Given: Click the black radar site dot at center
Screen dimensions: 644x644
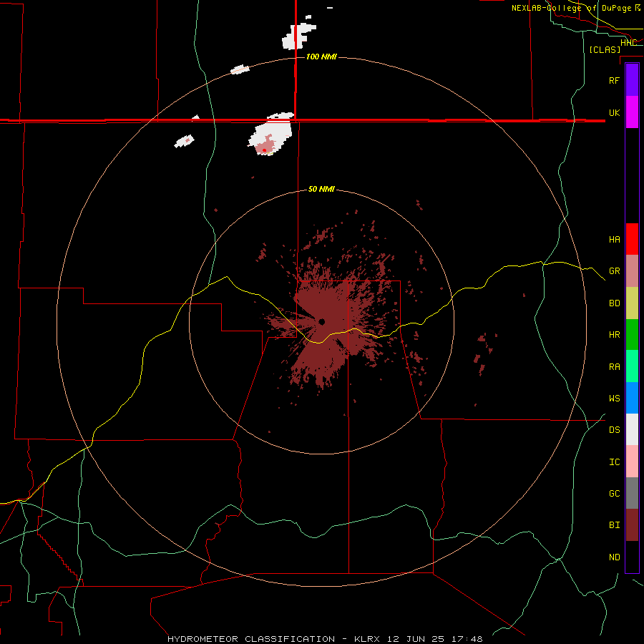Looking at the screenshot, I should tap(321, 321).
